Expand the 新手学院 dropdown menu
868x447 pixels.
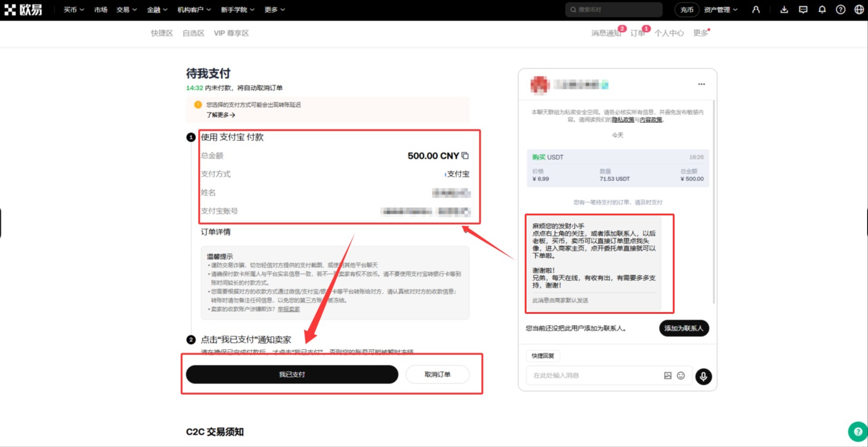coord(237,10)
